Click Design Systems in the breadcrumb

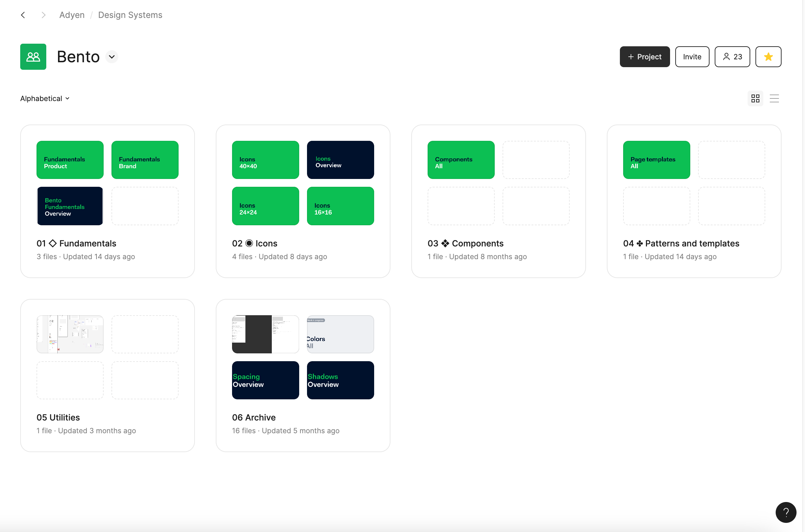coord(130,15)
